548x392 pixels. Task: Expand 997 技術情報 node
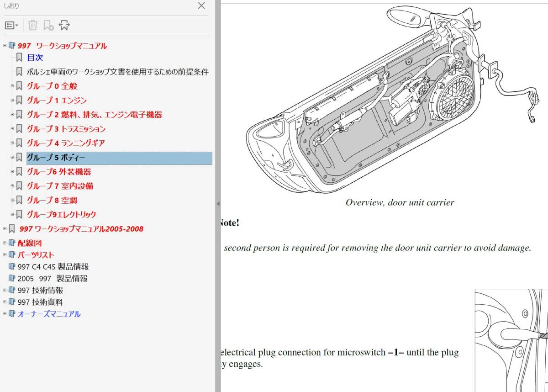(x=5, y=290)
